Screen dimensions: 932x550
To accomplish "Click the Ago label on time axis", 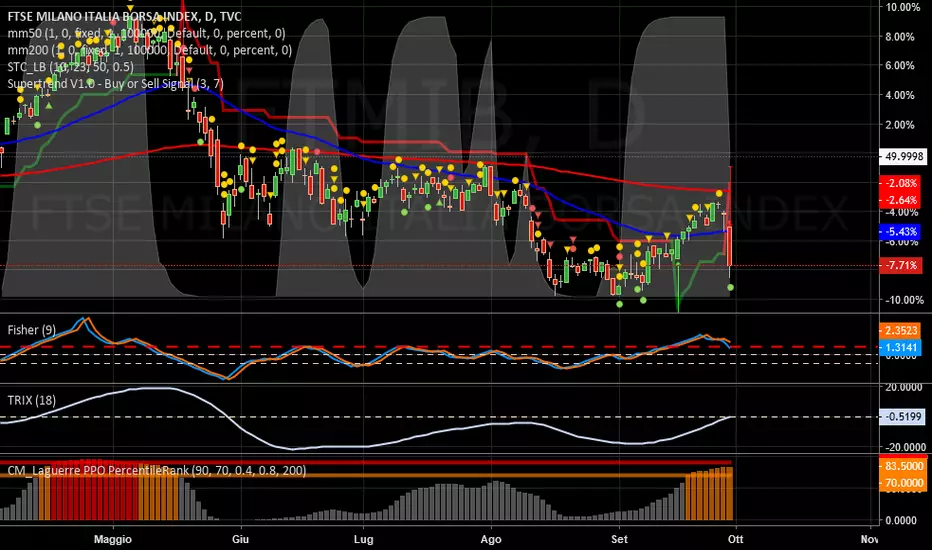I will pos(491,539).
